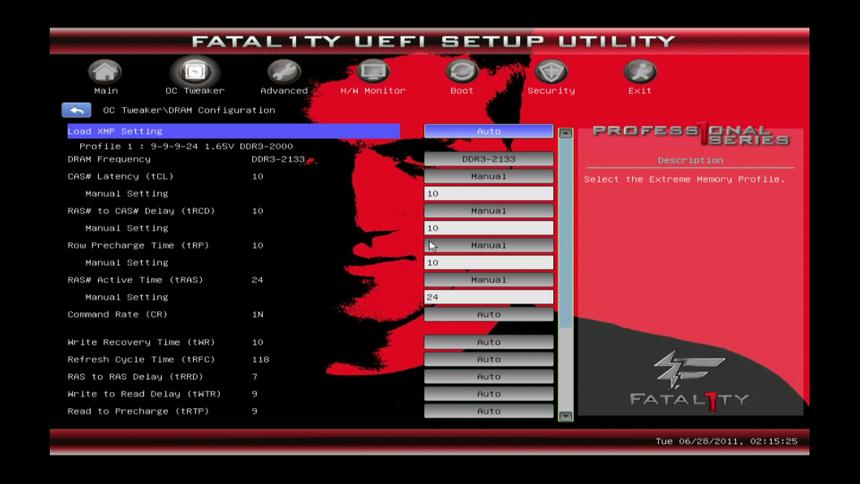Select the OC Tweaker chip icon
The width and height of the screenshot is (860, 484).
click(x=195, y=71)
